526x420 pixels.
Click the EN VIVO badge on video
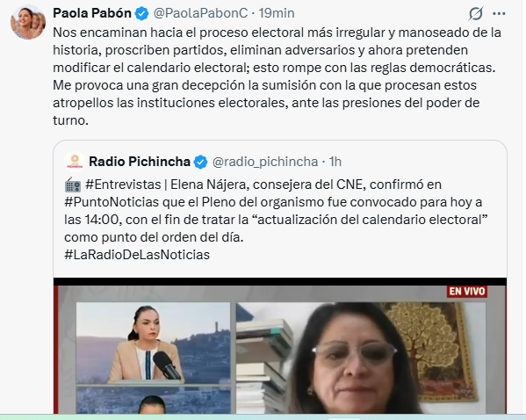tap(467, 291)
